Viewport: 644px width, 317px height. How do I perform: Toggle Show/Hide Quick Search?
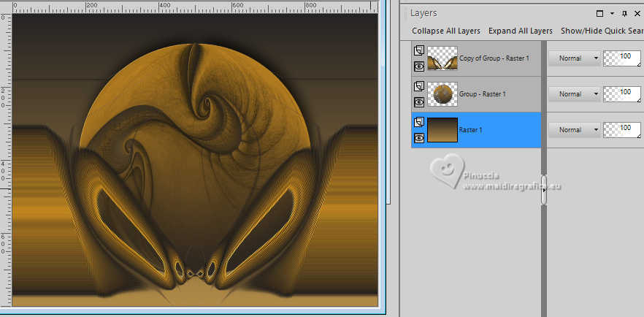click(602, 31)
